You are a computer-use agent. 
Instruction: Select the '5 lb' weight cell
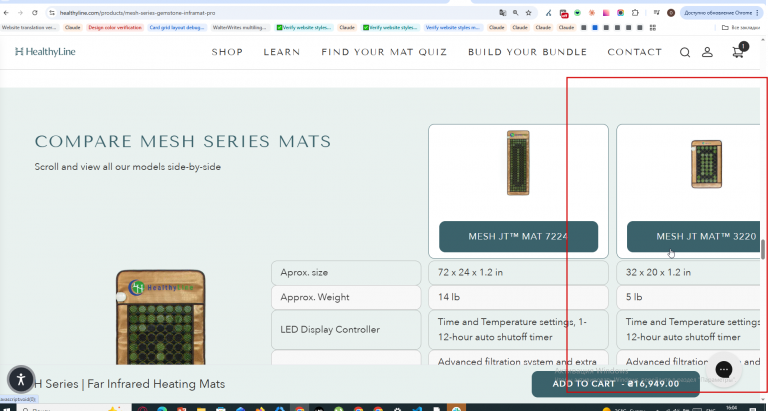[x=688, y=297]
